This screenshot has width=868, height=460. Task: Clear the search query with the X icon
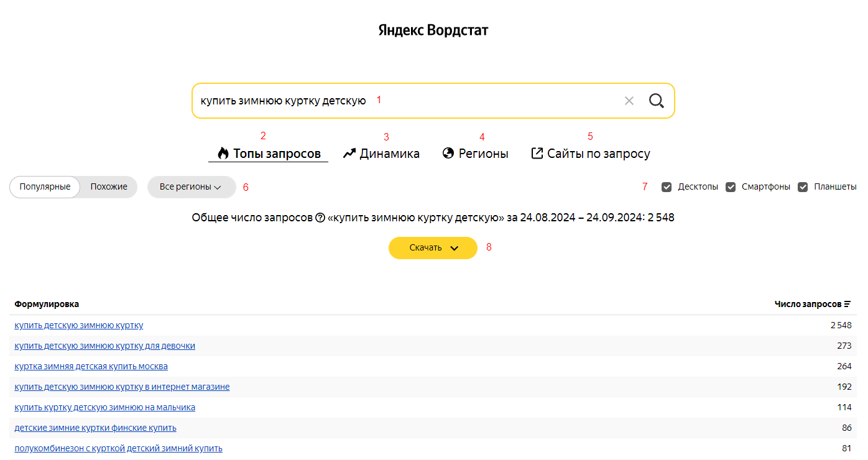(629, 101)
